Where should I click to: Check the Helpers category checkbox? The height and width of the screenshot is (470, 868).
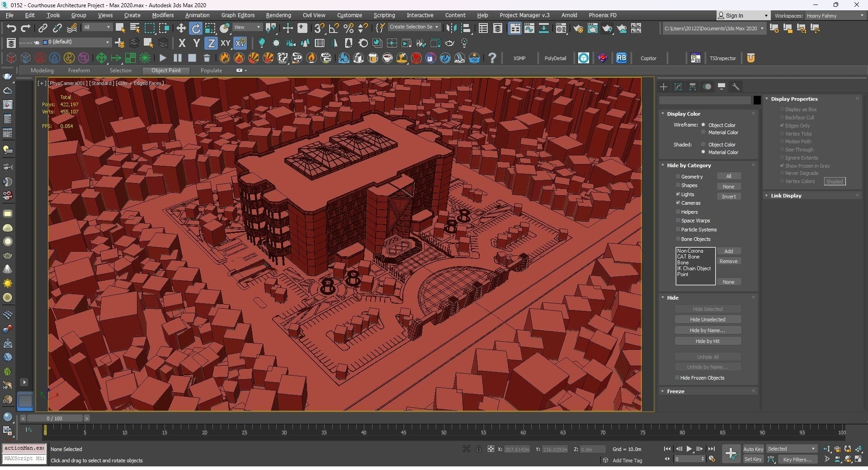[678, 211]
